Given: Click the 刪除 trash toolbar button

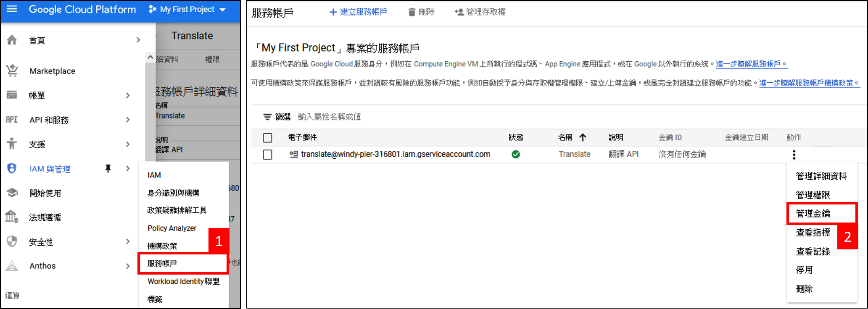Looking at the screenshot, I should [x=421, y=12].
